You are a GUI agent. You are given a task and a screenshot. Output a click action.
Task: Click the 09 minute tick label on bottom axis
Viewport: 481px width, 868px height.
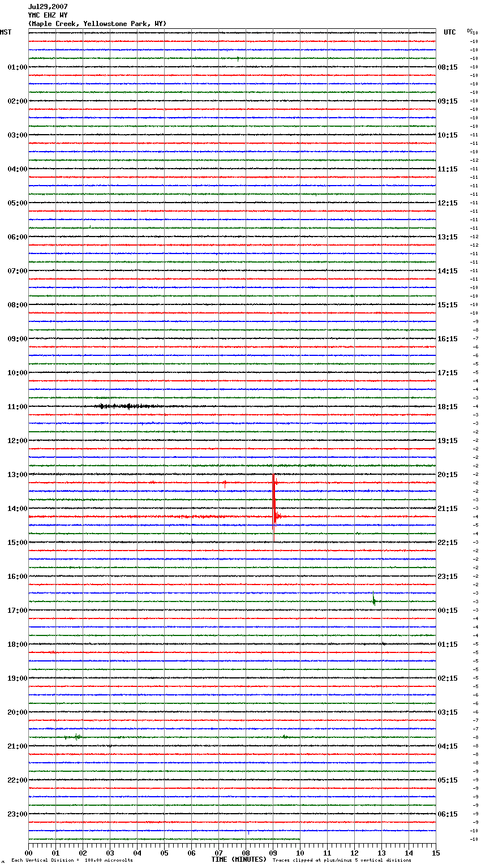pos(273,853)
